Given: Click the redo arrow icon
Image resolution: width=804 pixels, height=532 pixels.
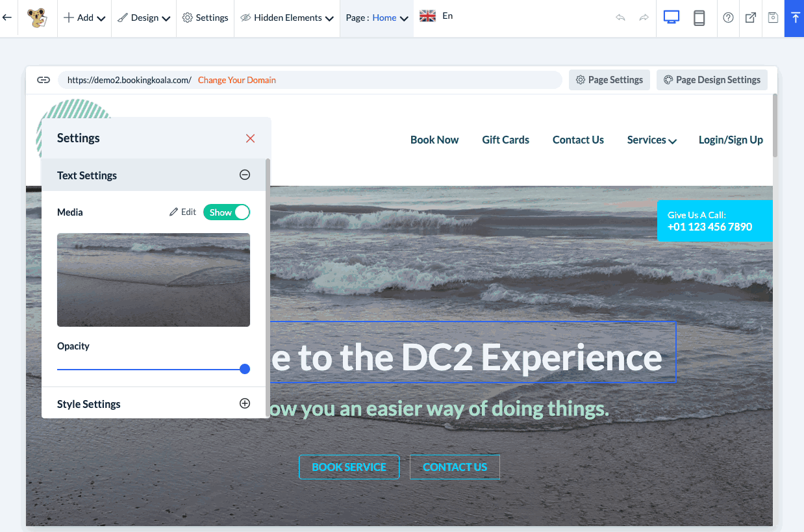Looking at the screenshot, I should coord(644,18).
